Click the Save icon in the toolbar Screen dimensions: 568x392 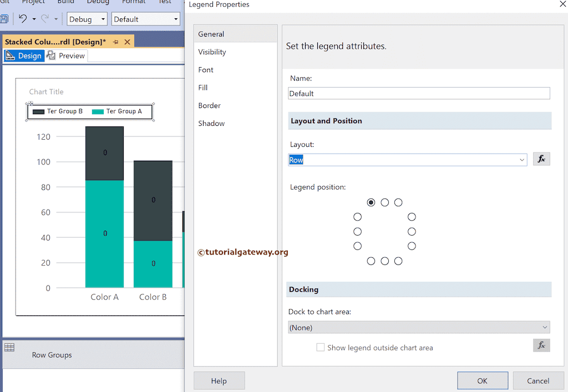[6, 18]
